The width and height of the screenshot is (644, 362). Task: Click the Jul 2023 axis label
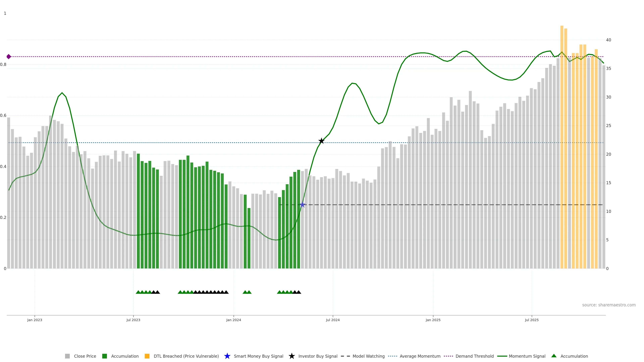pos(133,320)
